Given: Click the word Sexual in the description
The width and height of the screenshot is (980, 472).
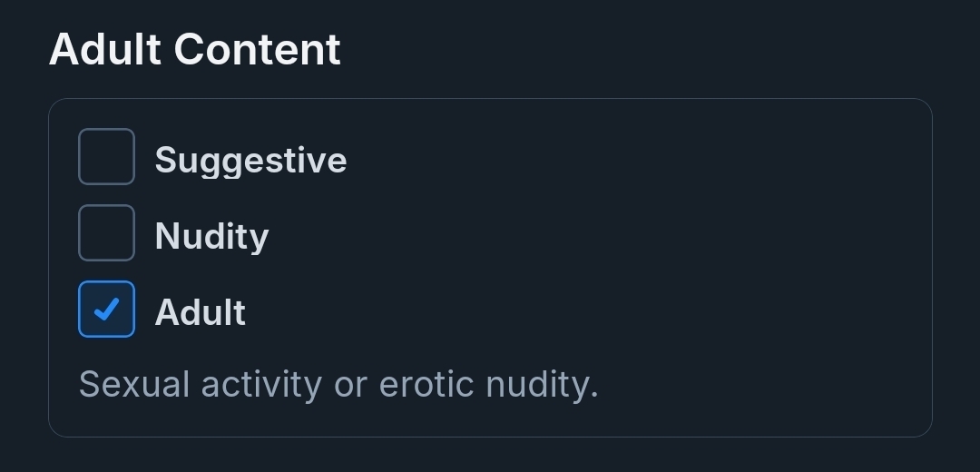Looking at the screenshot, I should point(134,385).
